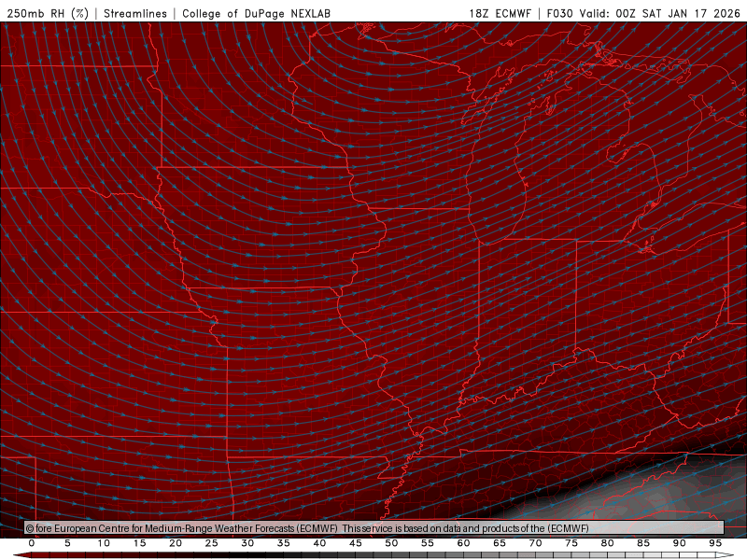Click the colorbar label "85"
Image resolution: width=747 pixels, height=560 pixels.
click(643, 543)
